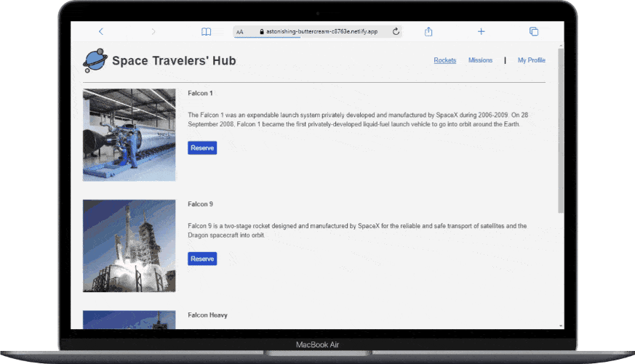Open the bookmarks book icon
The height and width of the screenshot is (364, 635).
(x=206, y=31)
